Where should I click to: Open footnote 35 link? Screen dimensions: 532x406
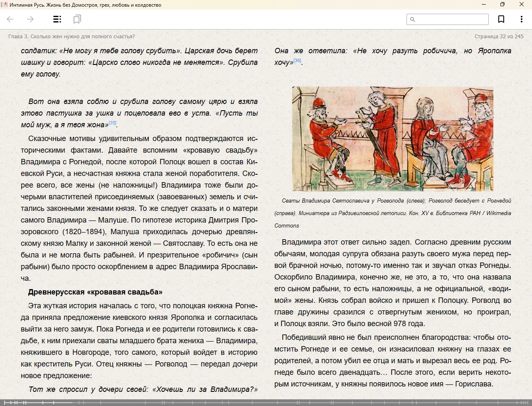[x=112, y=123]
